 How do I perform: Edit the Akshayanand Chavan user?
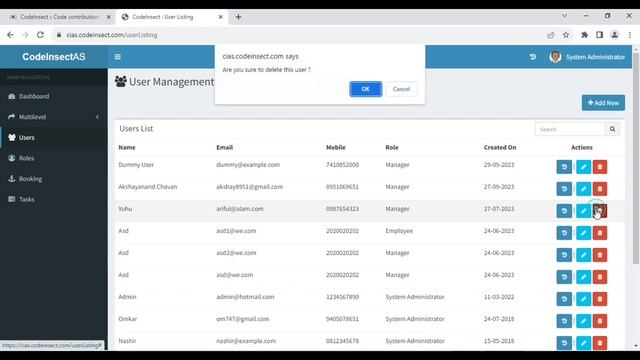[583, 189]
